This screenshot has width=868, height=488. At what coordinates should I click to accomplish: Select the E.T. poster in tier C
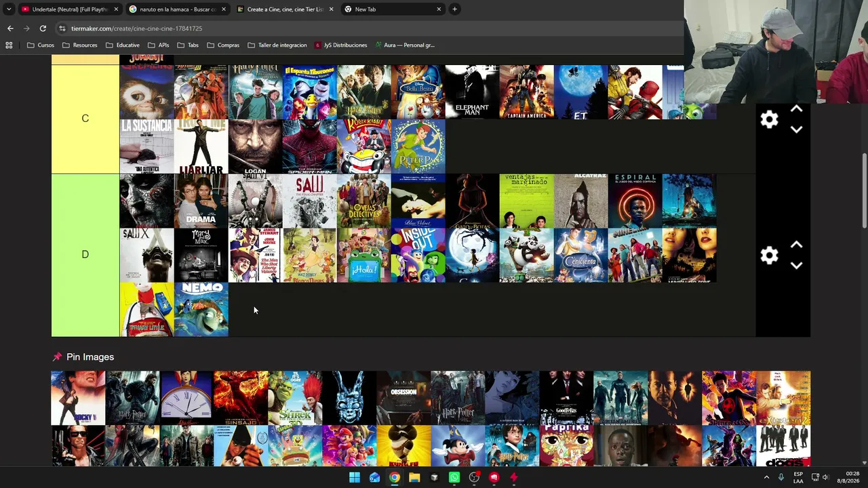click(x=580, y=92)
